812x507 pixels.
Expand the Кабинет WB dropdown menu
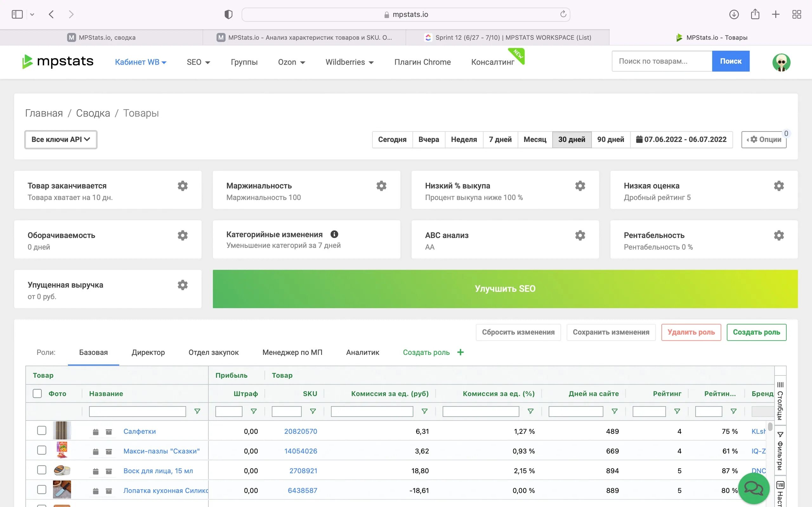coord(140,62)
